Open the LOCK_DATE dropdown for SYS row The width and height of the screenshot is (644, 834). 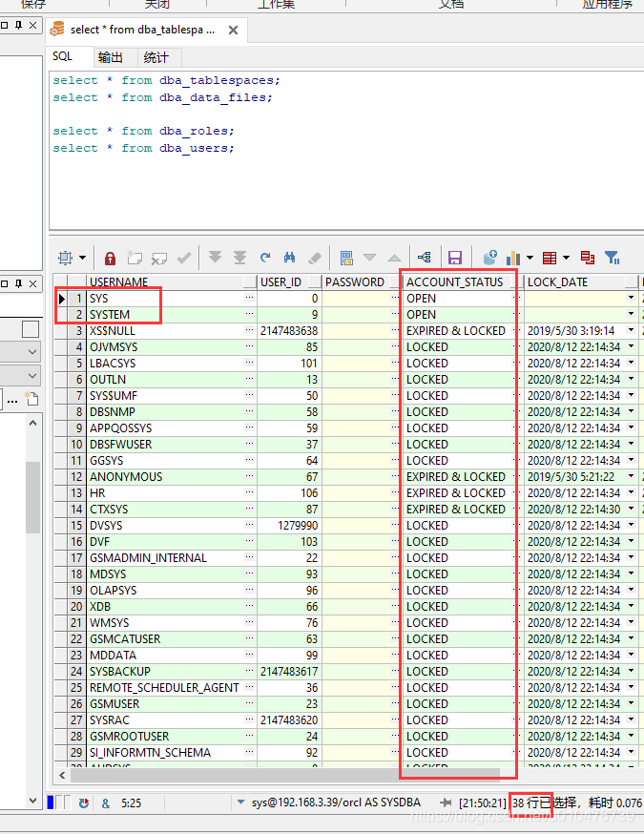pyautogui.click(x=632, y=298)
